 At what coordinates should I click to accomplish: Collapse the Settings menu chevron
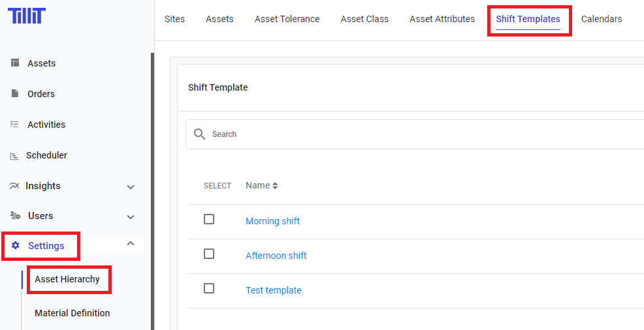pyautogui.click(x=131, y=244)
